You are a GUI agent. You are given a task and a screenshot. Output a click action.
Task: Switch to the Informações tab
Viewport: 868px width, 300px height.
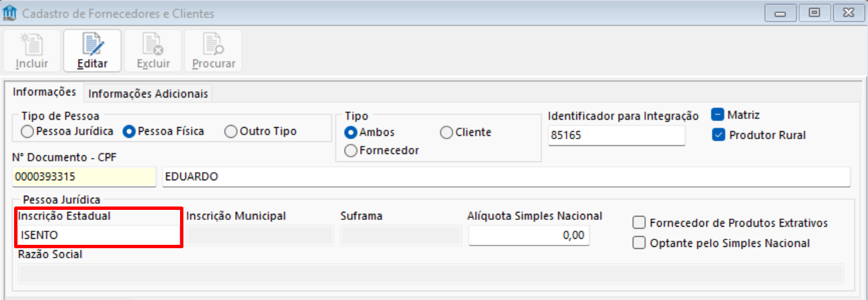[x=44, y=92]
